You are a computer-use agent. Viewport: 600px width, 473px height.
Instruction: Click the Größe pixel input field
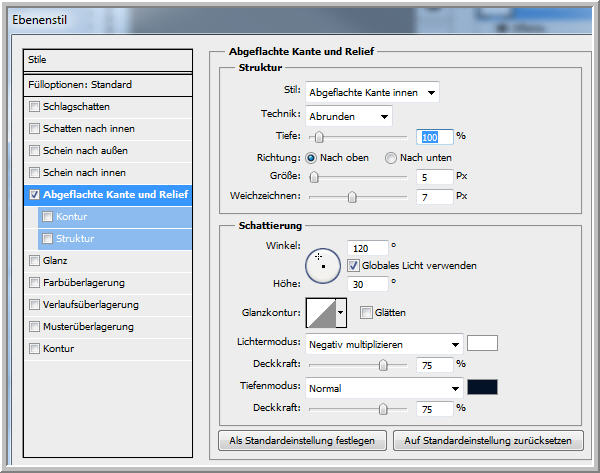point(435,177)
